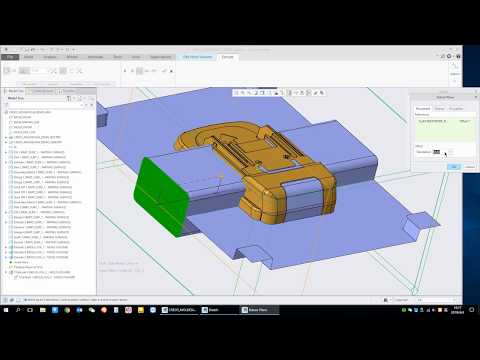This screenshot has height=360, width=480.
Task: Click the Repaint icon in graphics toolbar
Action: (x=256, y=93)
